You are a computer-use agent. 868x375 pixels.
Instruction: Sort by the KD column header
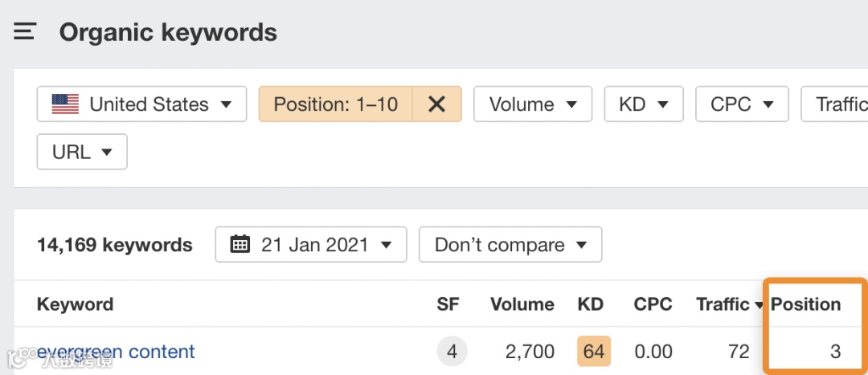click(590, 304)
